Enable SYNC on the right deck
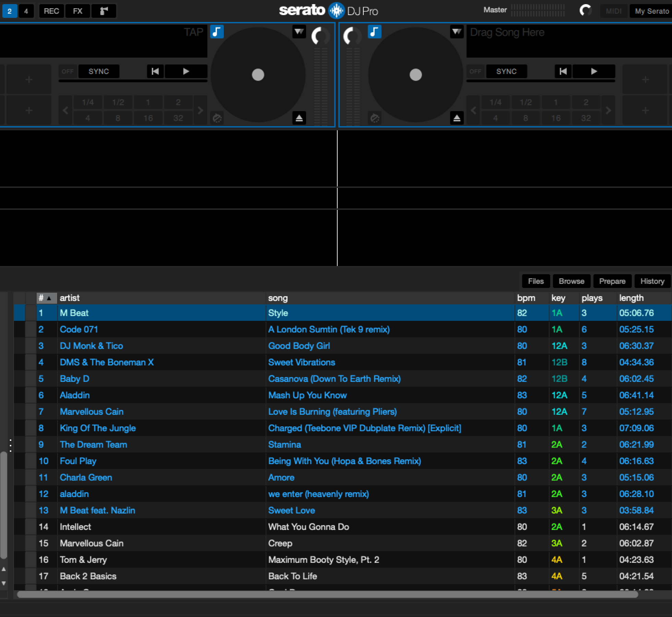 [x=506, y=71]
